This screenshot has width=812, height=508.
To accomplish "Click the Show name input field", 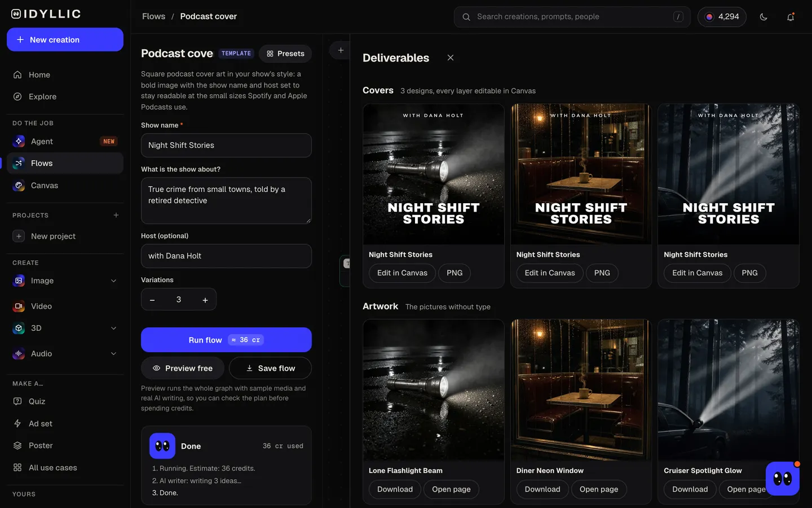I will coord(226,145).
